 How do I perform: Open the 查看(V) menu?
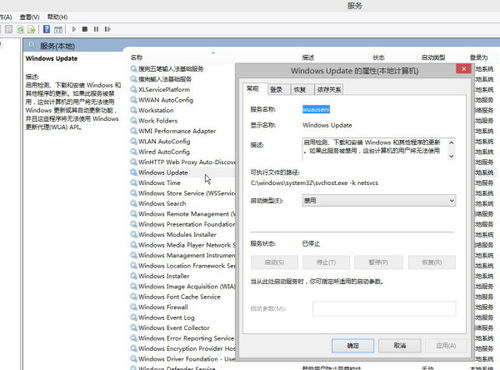point(30,17)
